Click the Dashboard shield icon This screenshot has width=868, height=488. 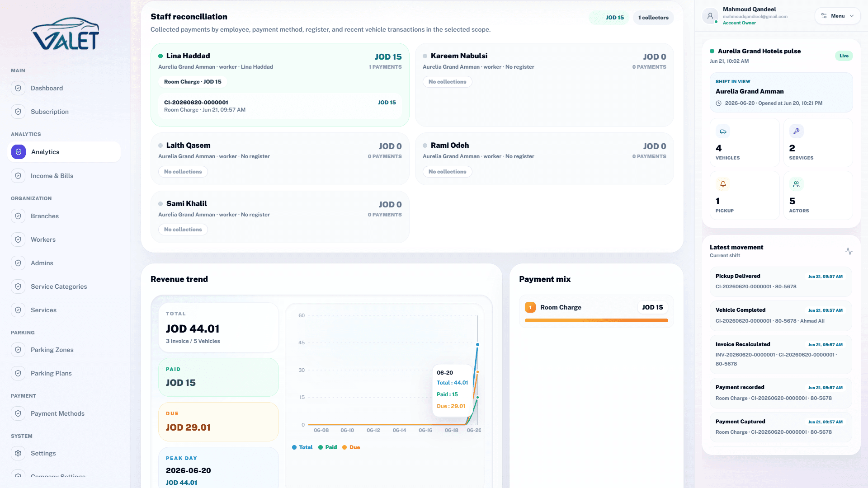(x=18, y=88)
